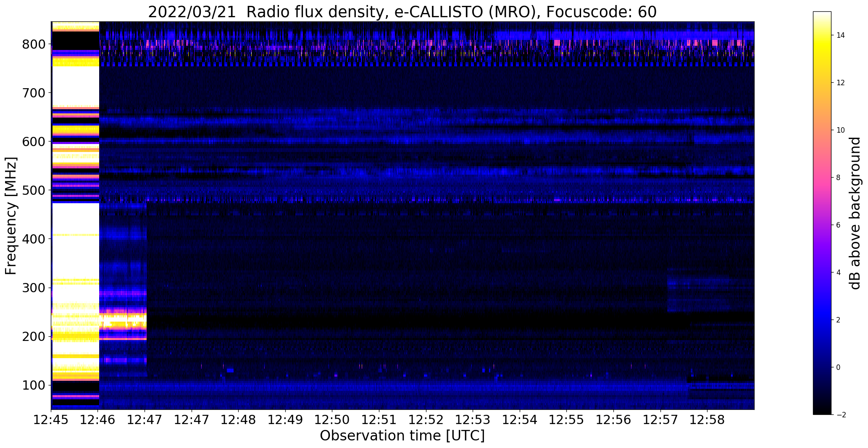Click the 12:49 time tick label
Screen dimensions: 868x448
point(286,420)
